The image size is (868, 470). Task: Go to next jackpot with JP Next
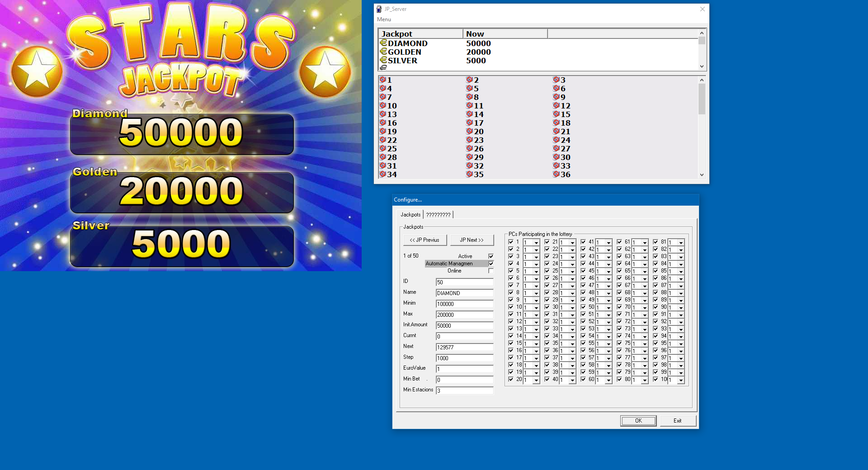click(x=472, y=240)
